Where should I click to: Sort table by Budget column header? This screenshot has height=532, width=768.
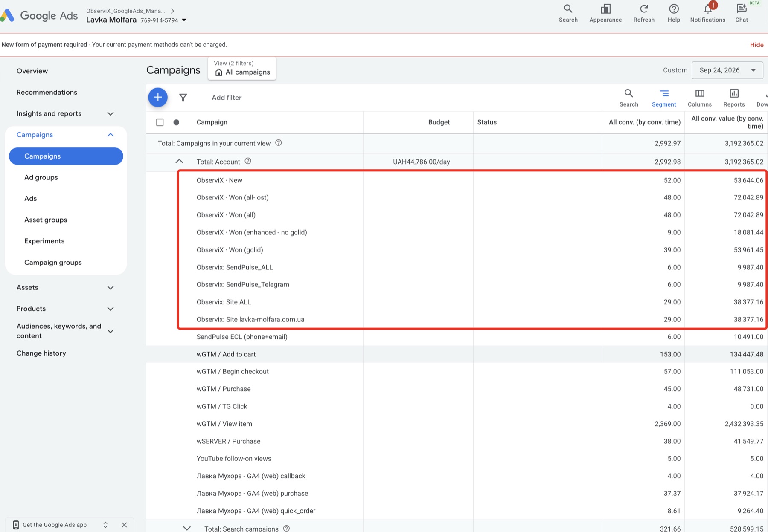coord(439,122)
